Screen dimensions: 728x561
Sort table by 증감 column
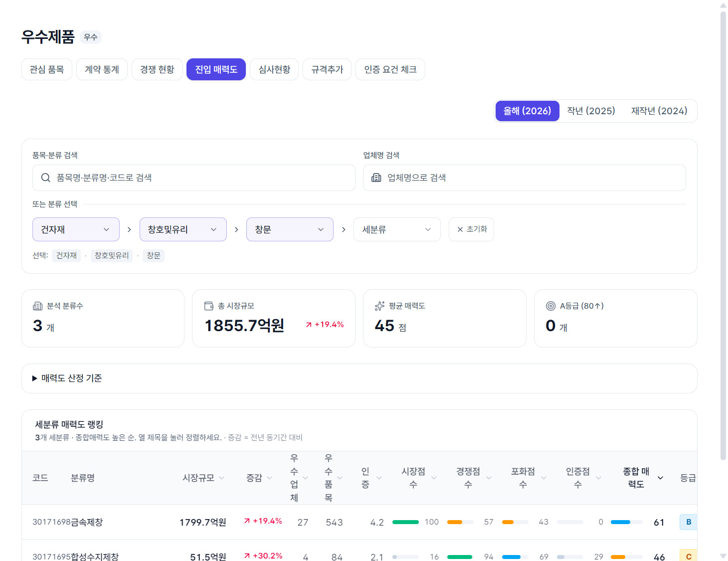tap(259, 478)
